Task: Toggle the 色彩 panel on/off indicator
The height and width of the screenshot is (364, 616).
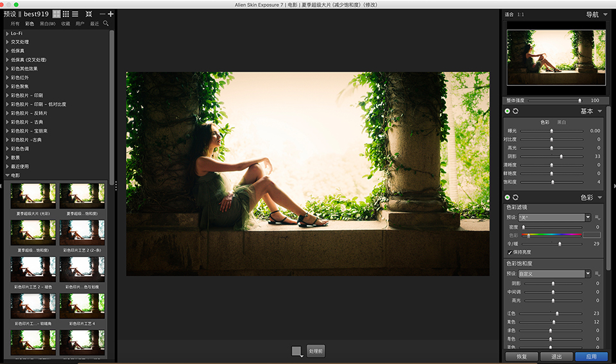Action: click(508, 197)
